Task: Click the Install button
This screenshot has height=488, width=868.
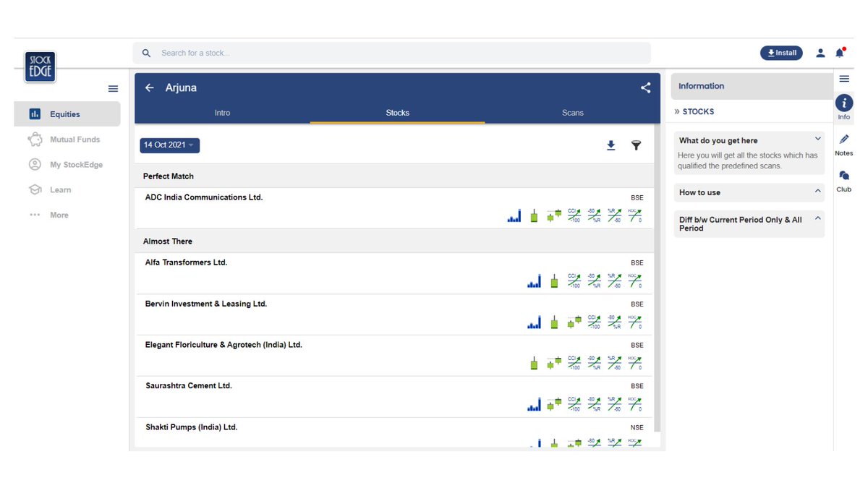Action: click(x=781, y=53)
